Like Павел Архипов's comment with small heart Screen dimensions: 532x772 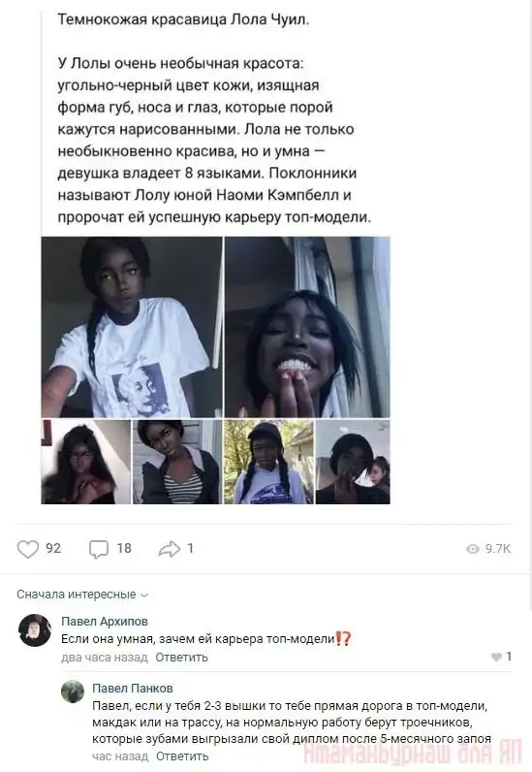(496, 657)
